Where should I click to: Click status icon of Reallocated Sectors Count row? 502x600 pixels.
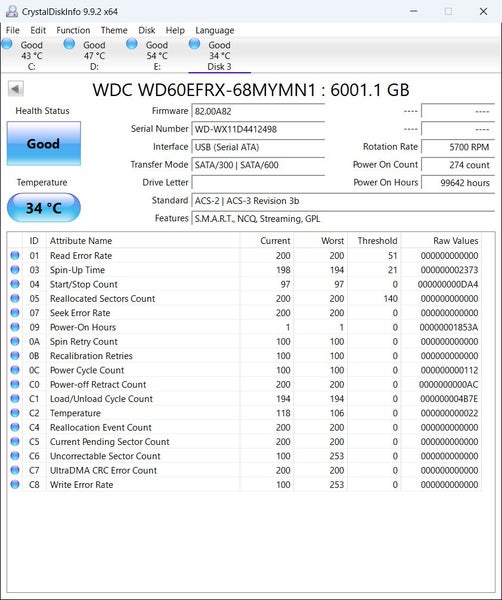(x=15, y=298)
